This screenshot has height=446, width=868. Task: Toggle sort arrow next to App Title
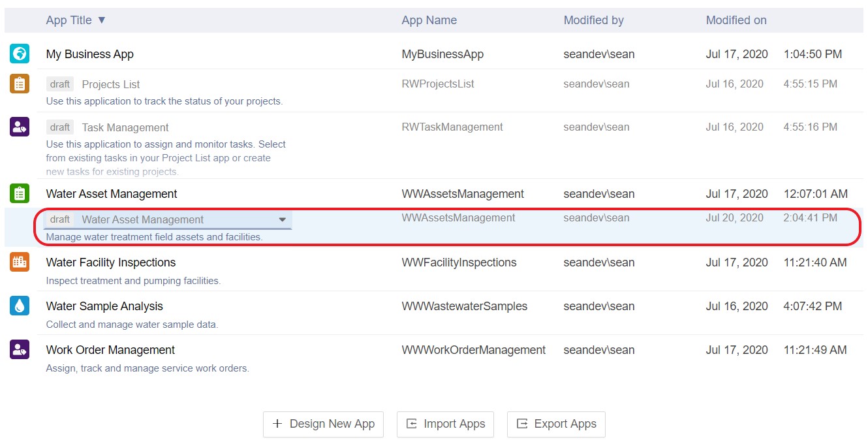101,20
